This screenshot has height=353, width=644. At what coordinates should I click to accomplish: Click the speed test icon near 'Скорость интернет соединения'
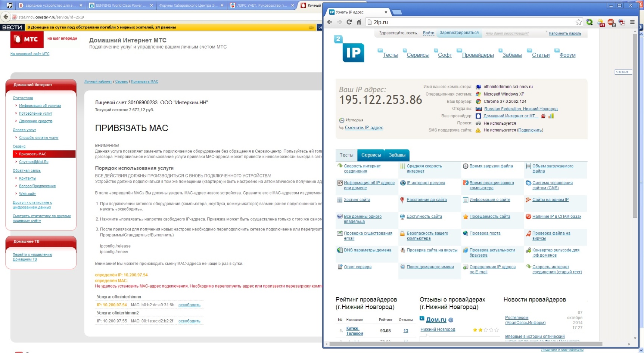[x=340, y=166]
